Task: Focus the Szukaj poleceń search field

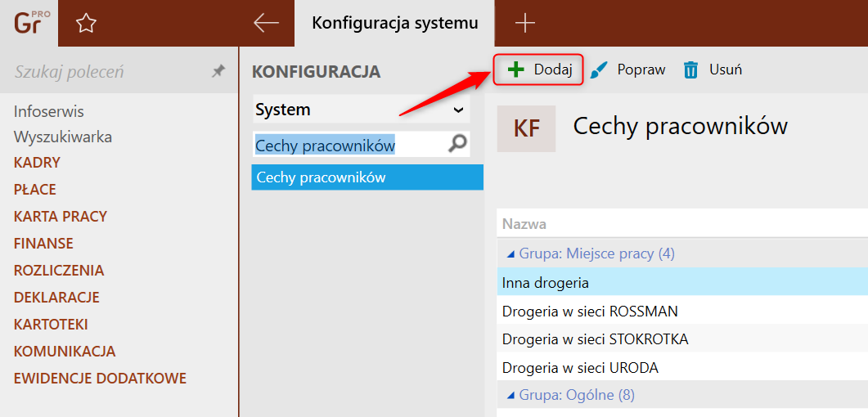Action: [106, 72]
